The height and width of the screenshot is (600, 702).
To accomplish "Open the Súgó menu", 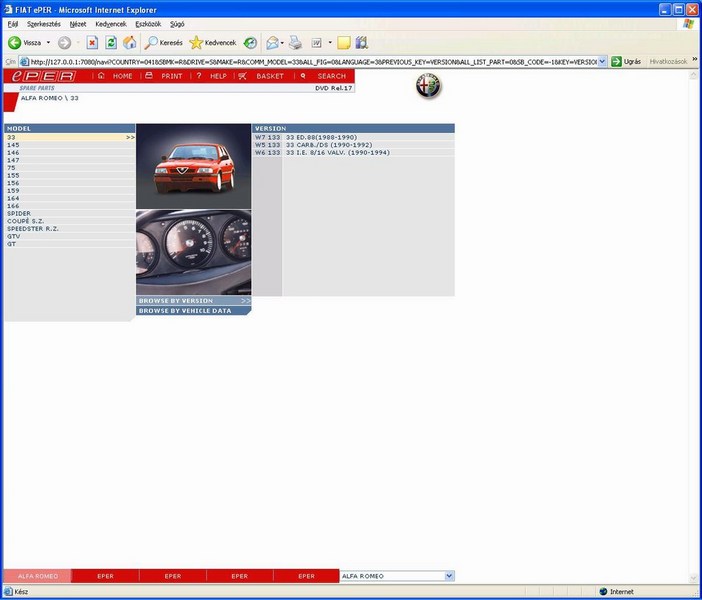I will [x=177, y=24].
